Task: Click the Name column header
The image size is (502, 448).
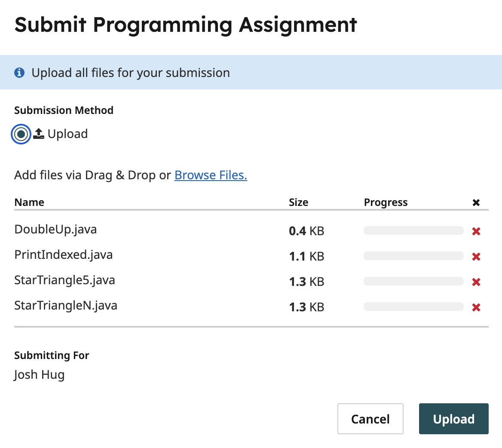Action: click(29, 202)
